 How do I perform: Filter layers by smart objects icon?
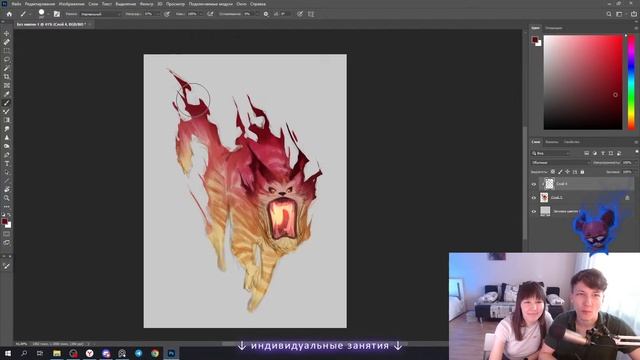pos(619,153)
